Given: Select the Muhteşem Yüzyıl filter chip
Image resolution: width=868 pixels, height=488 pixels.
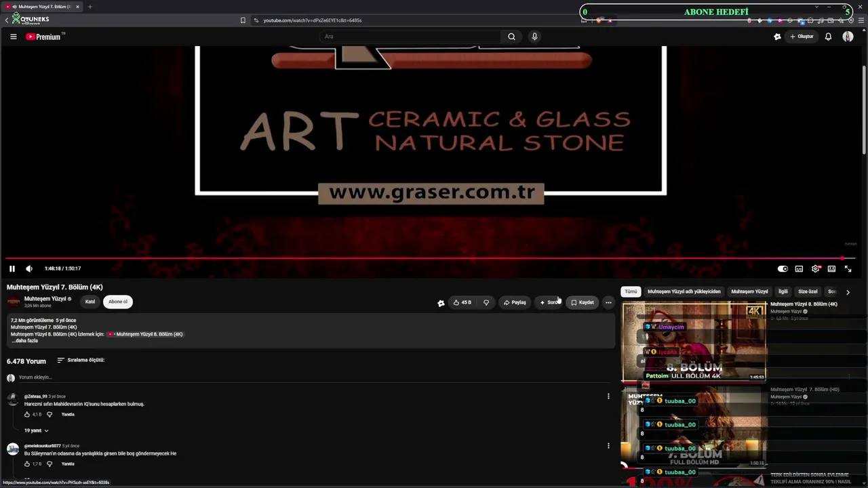Looking at the screenshot, I should coord(749,291).
